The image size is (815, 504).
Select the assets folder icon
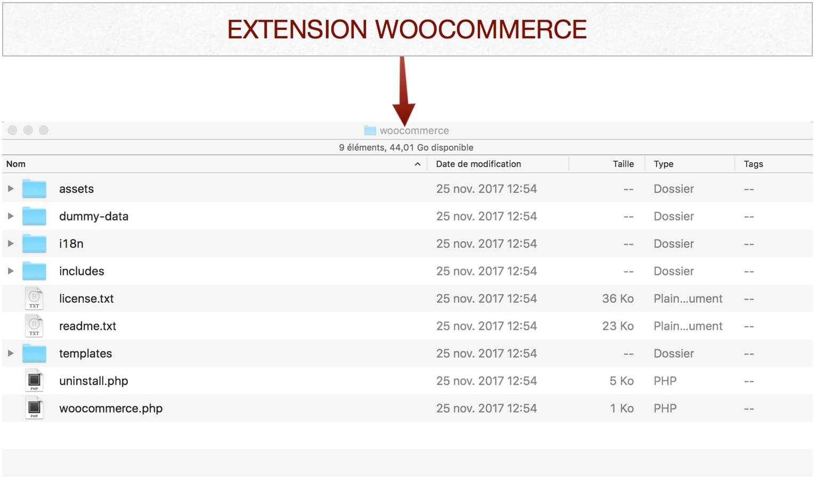(x=34, y=189)
